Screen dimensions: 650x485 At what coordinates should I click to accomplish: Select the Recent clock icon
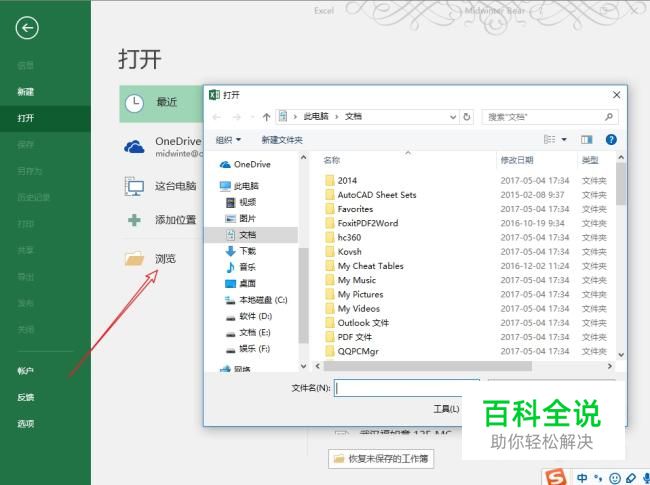[134, 103]
